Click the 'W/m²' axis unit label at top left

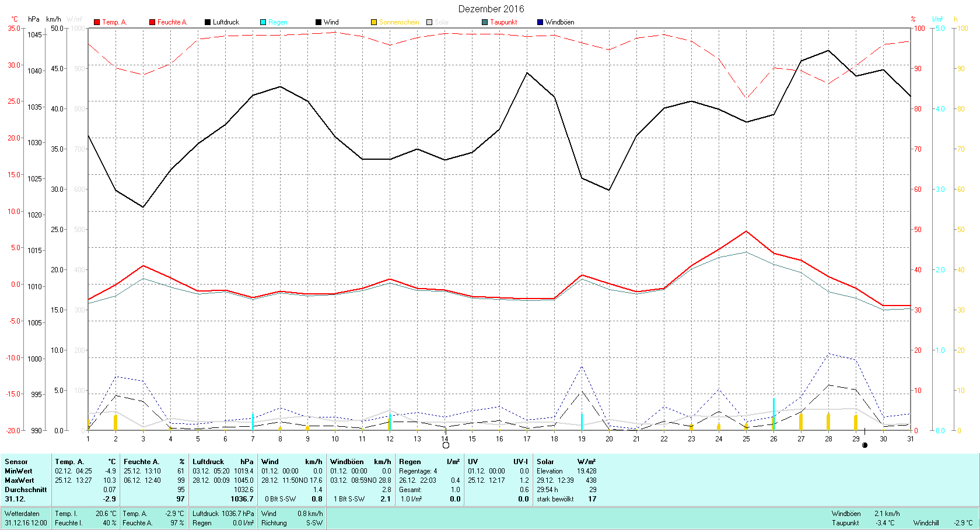point(75,19)
